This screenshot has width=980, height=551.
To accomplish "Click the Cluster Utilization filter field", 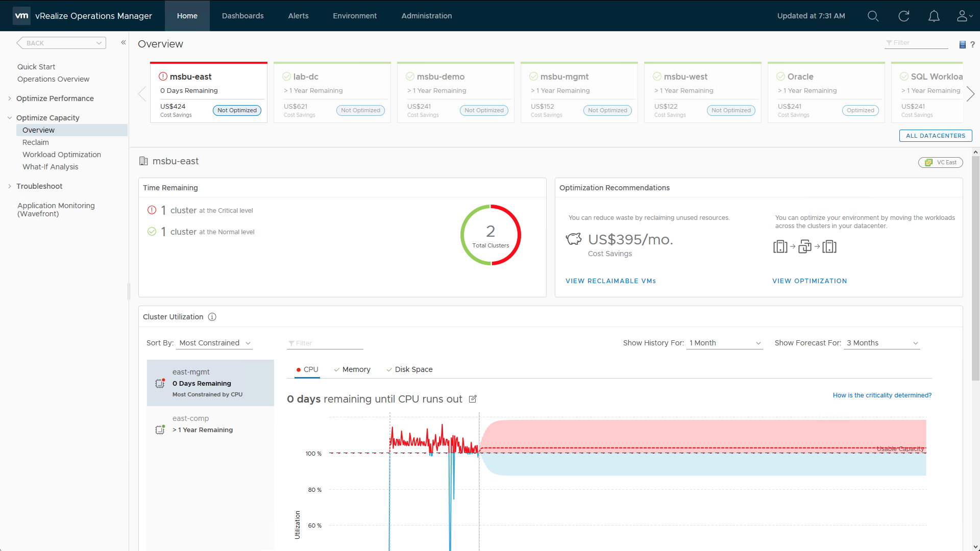I will (x=325, y=343).
